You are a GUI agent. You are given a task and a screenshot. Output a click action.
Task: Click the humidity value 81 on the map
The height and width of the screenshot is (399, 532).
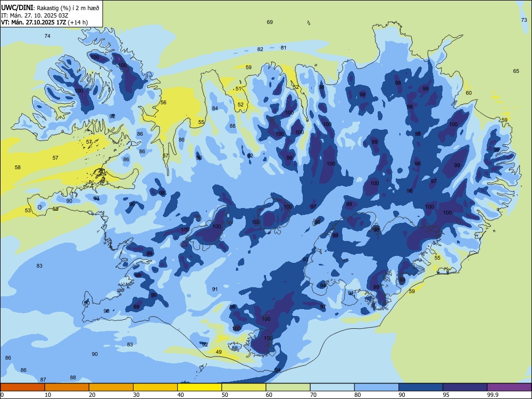(284, 48)
